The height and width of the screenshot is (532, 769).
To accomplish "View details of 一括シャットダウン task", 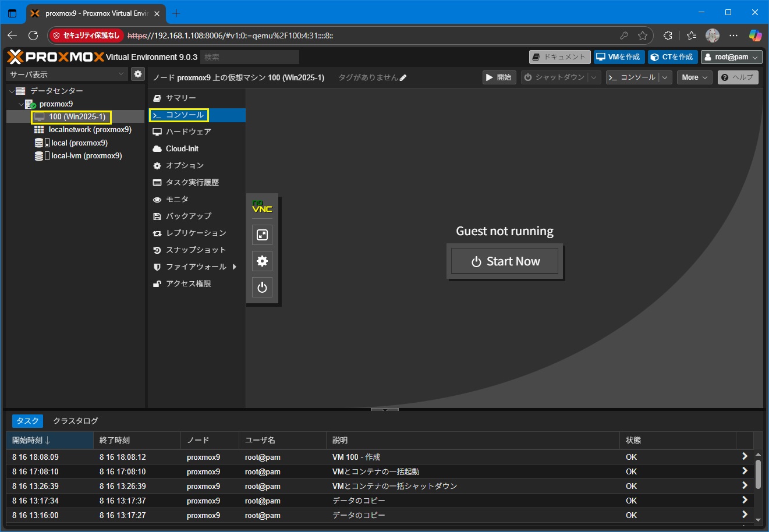I will tap(745, 485).
